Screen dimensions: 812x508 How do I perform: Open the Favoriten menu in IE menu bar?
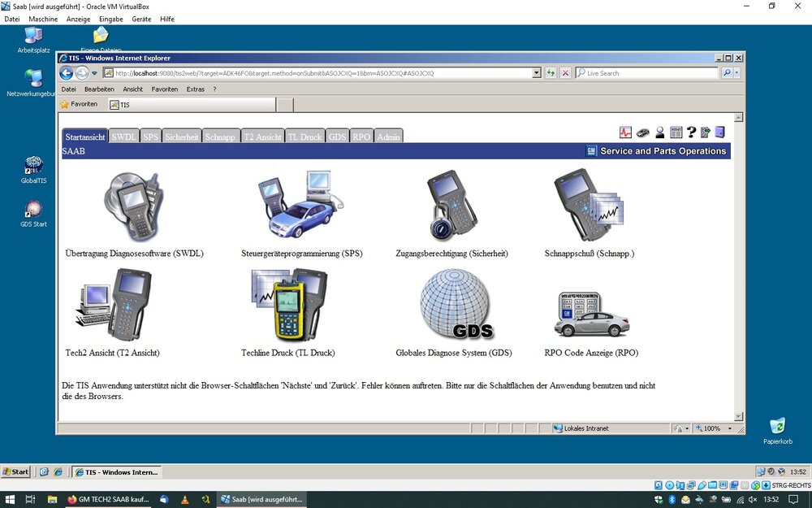click(165, 89)
